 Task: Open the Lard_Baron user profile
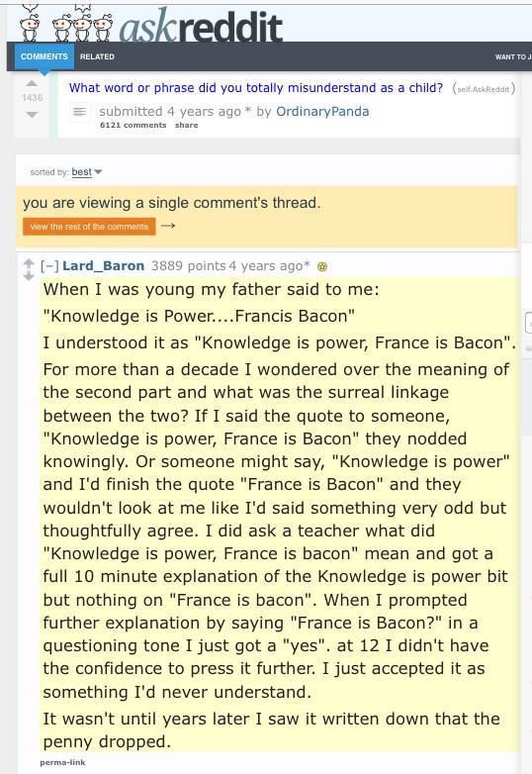104,265
